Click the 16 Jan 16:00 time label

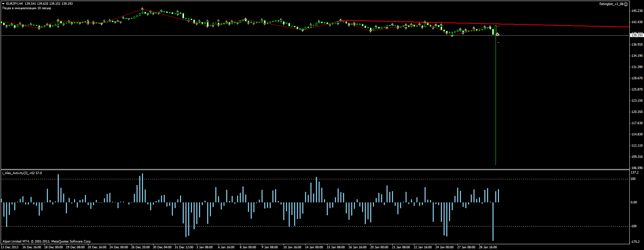point(358,247)
